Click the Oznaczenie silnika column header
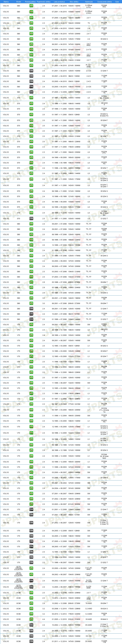This screenshot has height=644, width=122. tap(105, 2)
